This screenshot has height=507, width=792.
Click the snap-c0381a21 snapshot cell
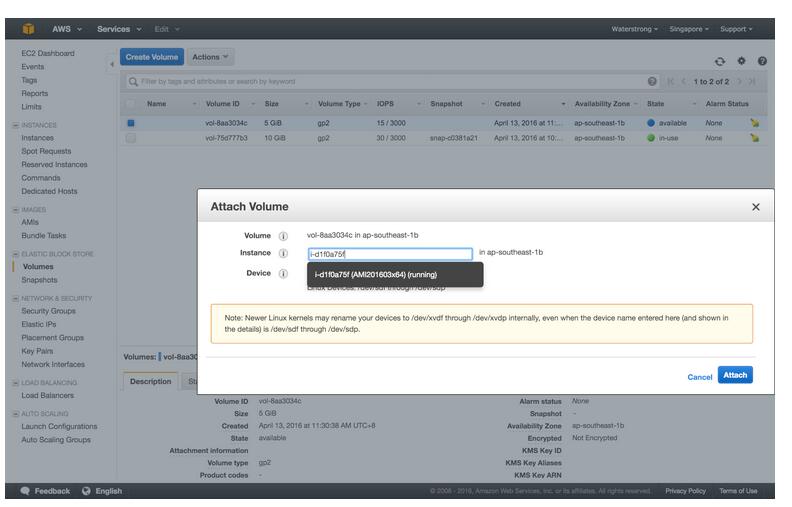454,138
